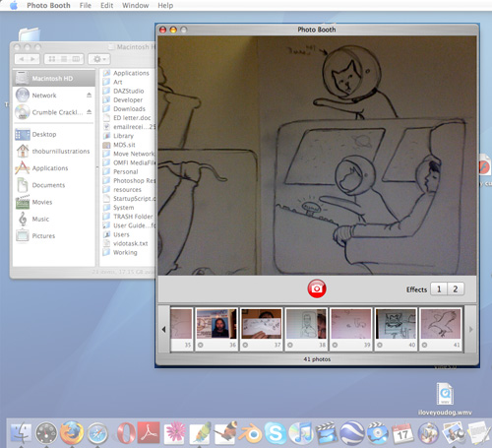The width and height of the screenshot is (492, 448).
Task: Select the TRASH Folder in Finder list
Action: tap(133, 217)
